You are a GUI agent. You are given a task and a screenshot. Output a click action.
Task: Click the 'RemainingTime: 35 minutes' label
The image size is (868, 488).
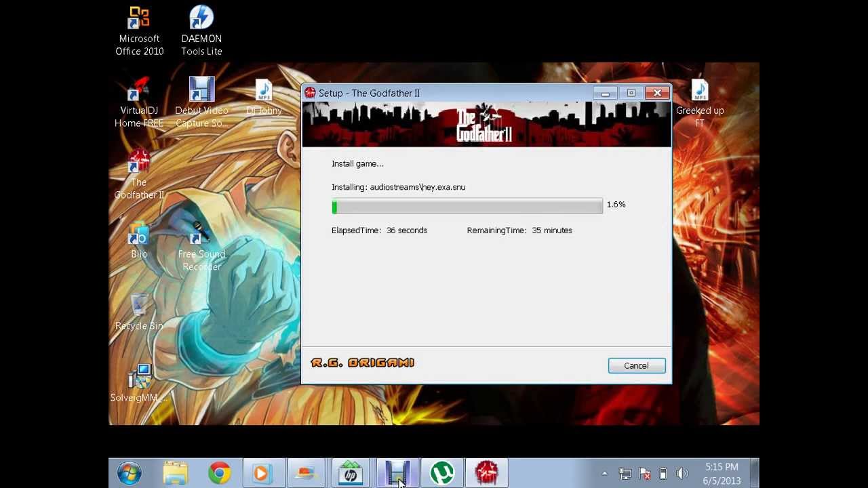coord(519,230)
